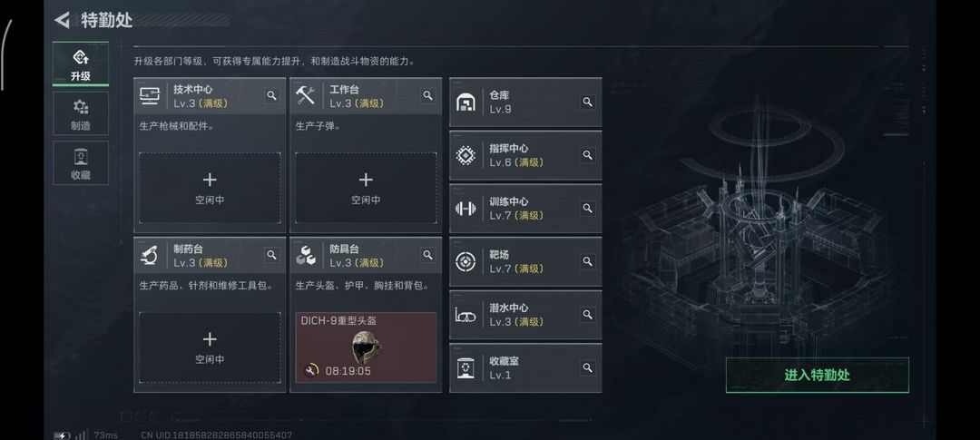Screen dimensions: 980x440
Task: Open magnifier details for 防具台
Action: (428, 255)
